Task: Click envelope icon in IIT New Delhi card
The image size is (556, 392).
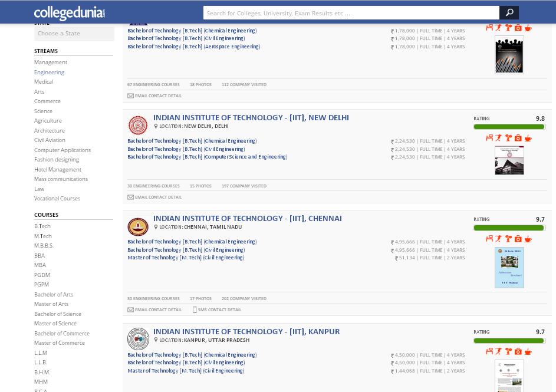Action: click(x=130, y=197)
